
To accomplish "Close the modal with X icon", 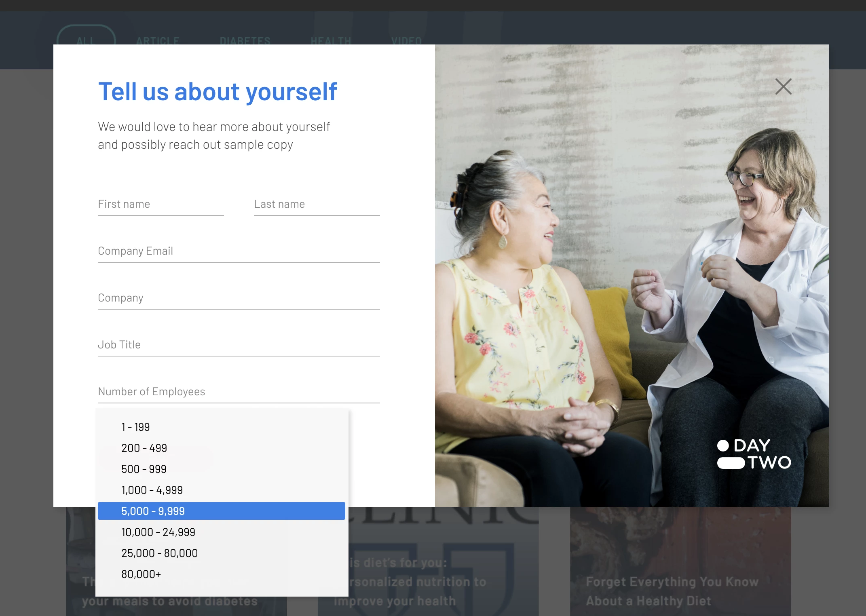I will click(783, 86).
